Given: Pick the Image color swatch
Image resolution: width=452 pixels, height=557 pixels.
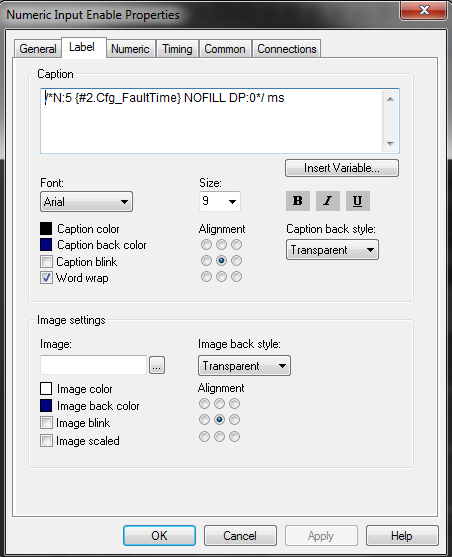Looking at the screenshot, I should pyautogui.click(x=46, y=388).
